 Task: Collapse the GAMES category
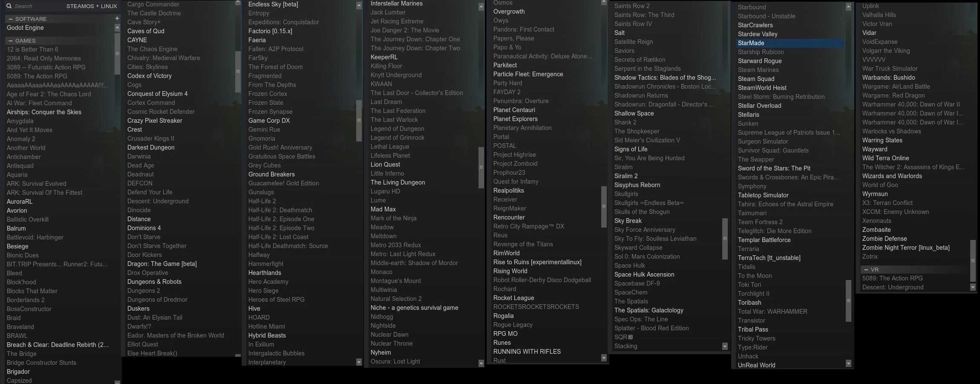coord(10,40)
